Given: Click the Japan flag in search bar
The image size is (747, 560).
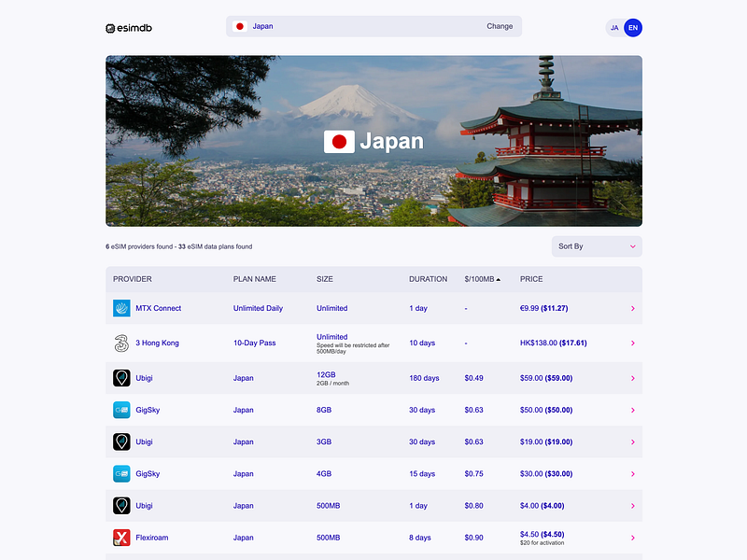Looking at the screenshot, I should (x=240, y=26).
